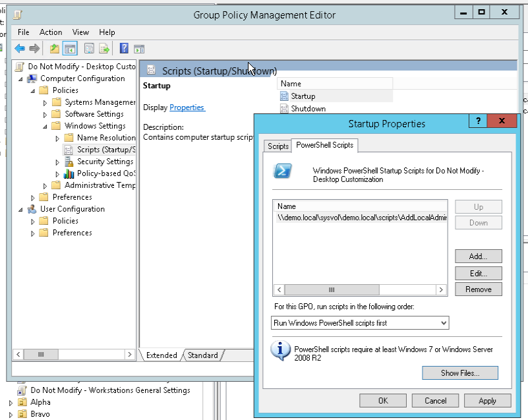Expand the Administrative Templates node
Viewport: 528px width, 420px height.
coord(45,186)
